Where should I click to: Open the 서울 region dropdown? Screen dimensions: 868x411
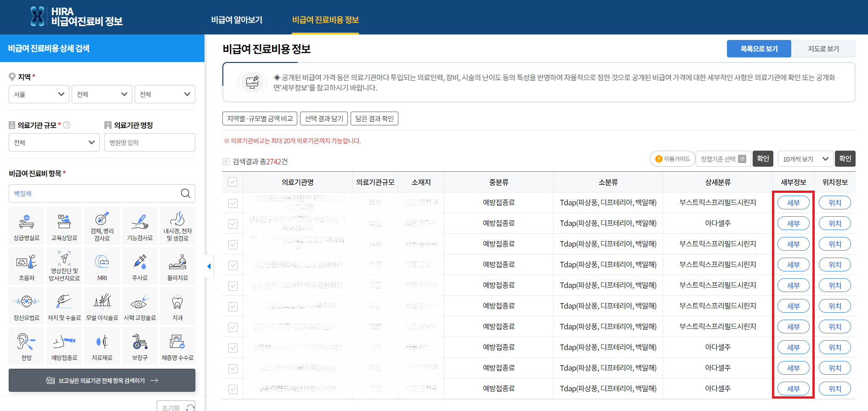39,94
